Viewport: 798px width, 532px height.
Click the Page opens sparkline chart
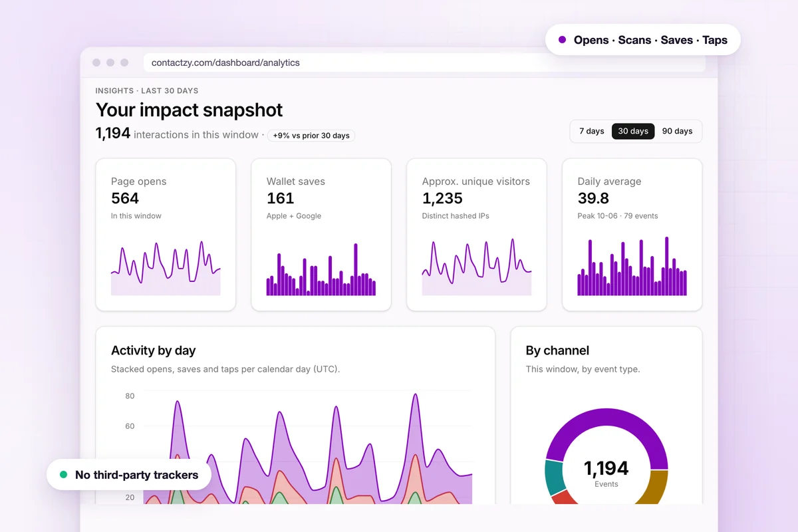(166, 269)
